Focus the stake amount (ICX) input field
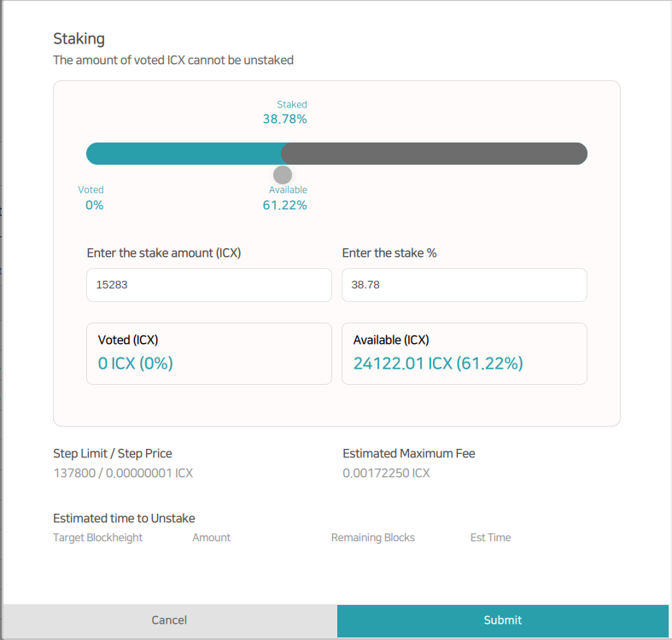The image size is (672, 640). (x=208, y=285)
